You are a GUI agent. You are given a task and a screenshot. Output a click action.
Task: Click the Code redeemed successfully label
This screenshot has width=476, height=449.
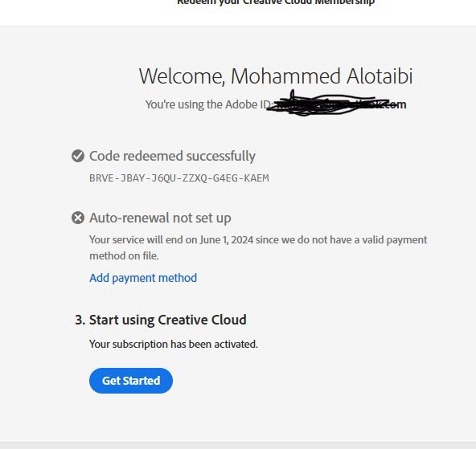coord(172,156)
